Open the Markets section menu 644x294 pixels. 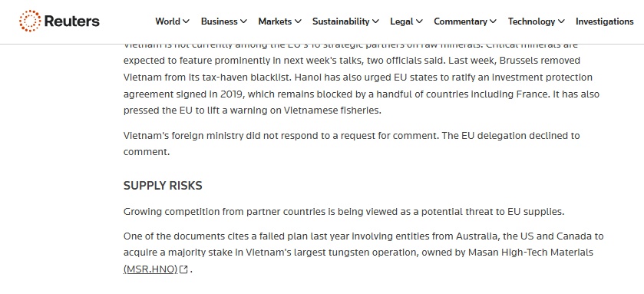point(275,21)
